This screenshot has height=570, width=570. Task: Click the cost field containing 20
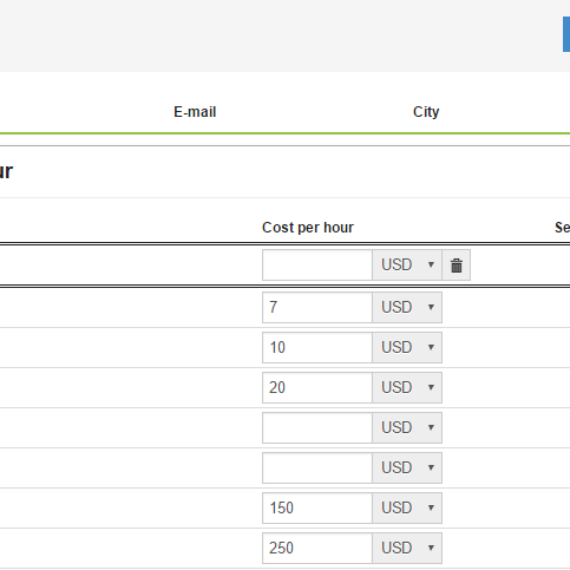317,388
